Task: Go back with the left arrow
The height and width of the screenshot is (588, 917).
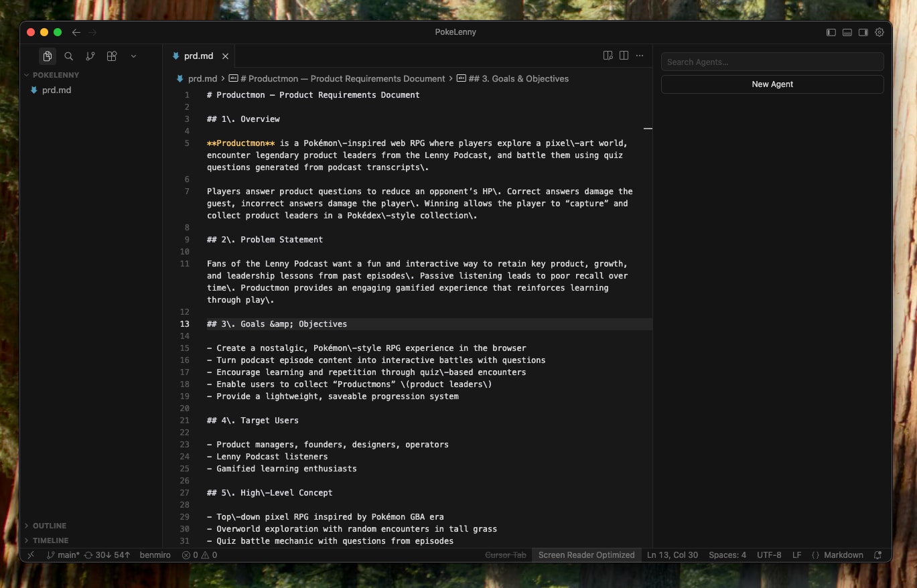Action: coord(76,32)
